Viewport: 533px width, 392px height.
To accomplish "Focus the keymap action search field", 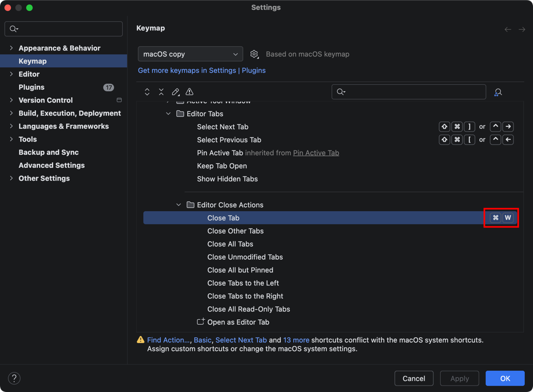I will (413, 92).
